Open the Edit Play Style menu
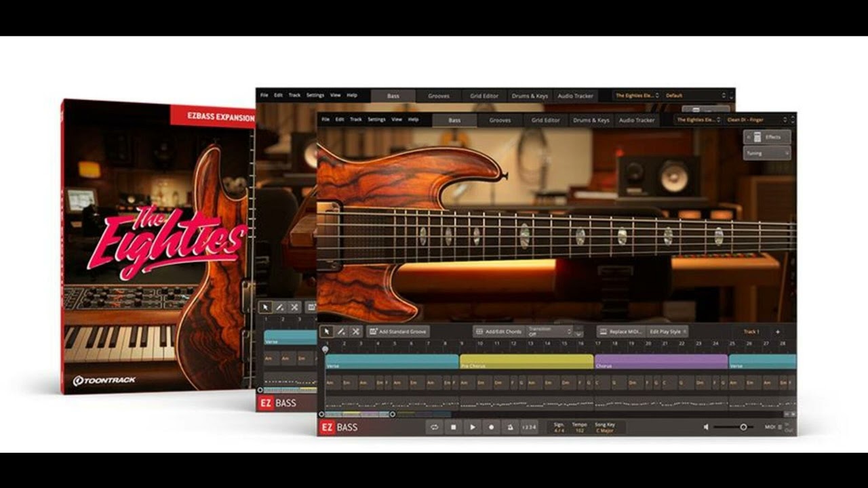This screenshot has height=488, width=868. pyautogui.click(x=667, y=331)
